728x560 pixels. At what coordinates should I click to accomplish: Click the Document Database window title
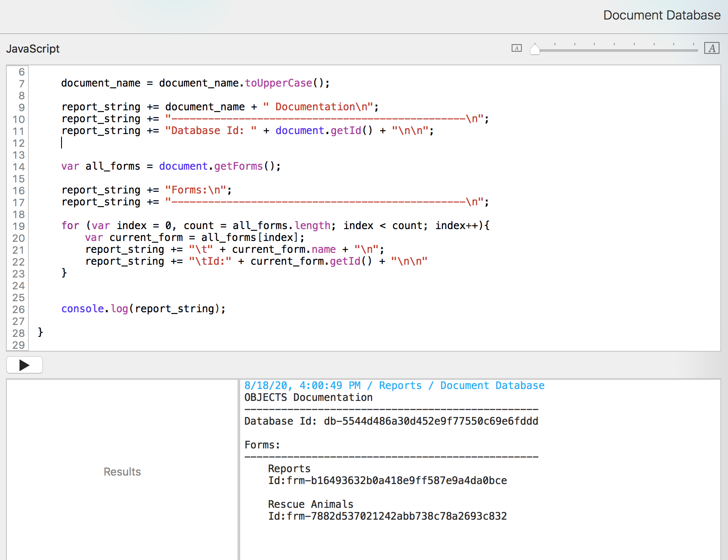click(661, 15)
